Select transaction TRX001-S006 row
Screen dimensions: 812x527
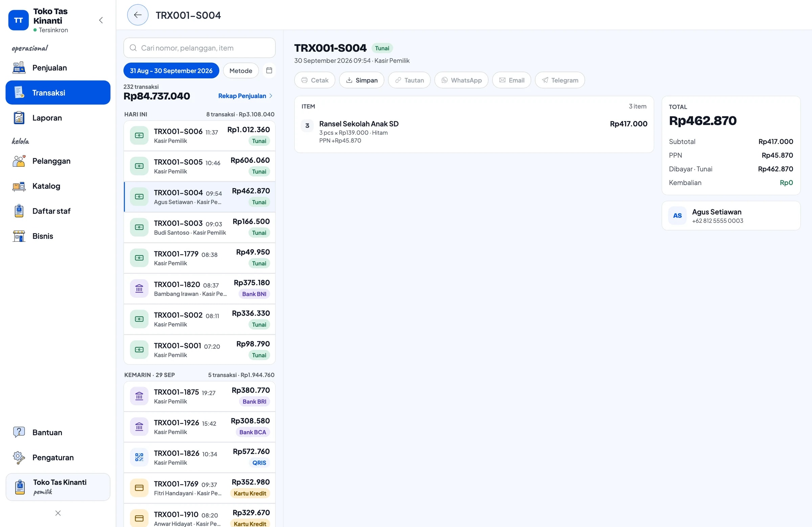199,136
